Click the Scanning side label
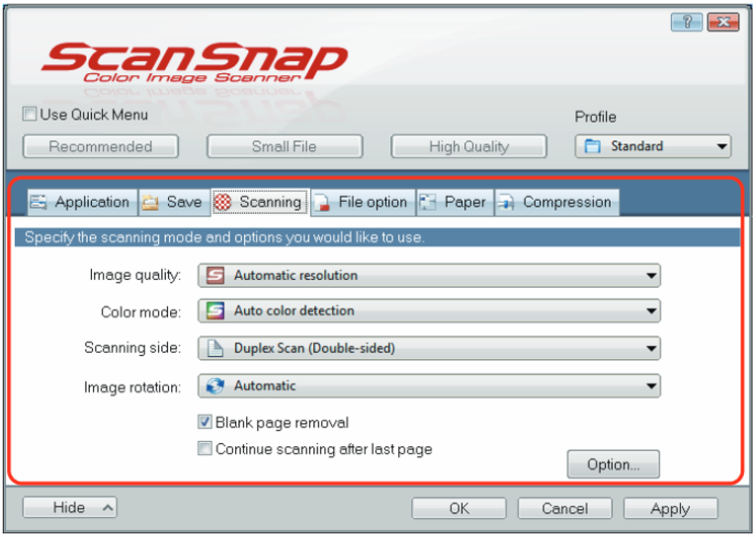The height and width of the screenshot is (537, 756). pyautogui.click(x=132, y=347)
